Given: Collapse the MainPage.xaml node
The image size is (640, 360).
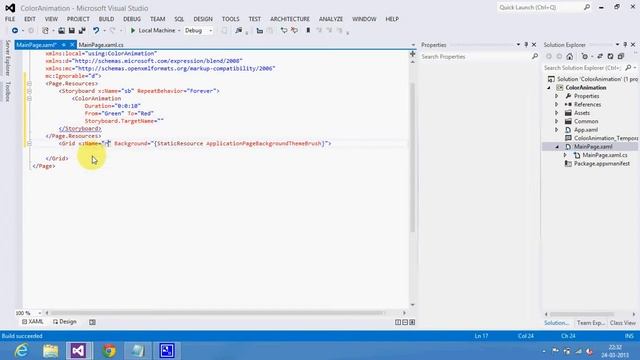Looking at the screenshot, I should click(x=557, y=147).
